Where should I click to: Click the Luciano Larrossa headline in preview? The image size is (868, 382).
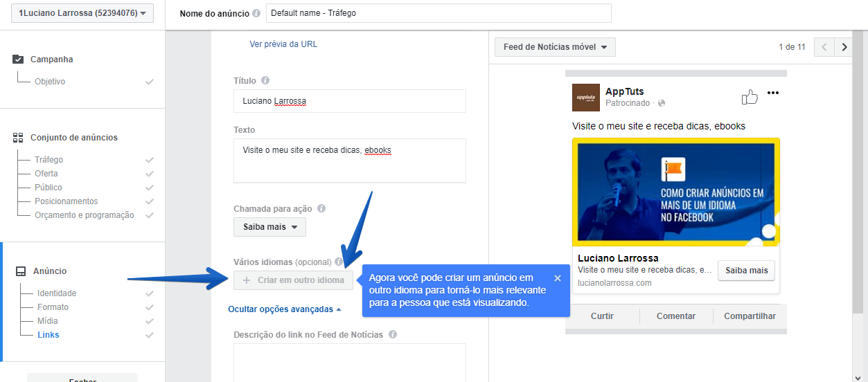coord(618,258)
